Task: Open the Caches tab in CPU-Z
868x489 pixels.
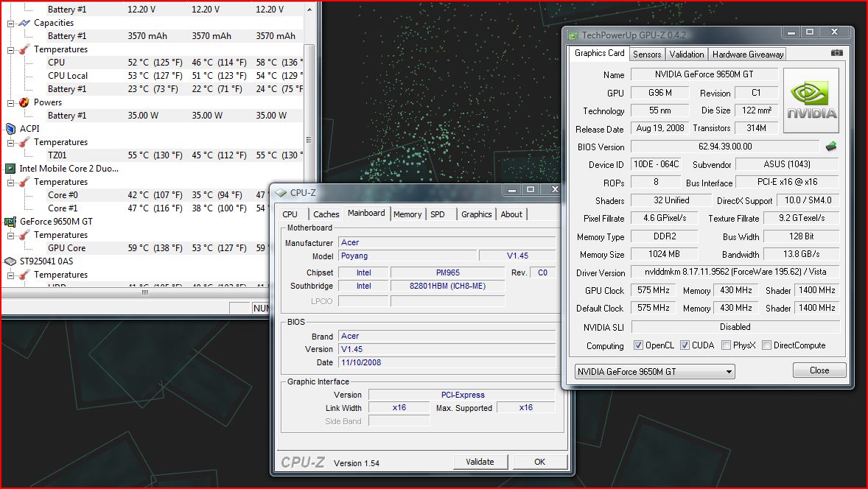Action: (x=326, y=214)
